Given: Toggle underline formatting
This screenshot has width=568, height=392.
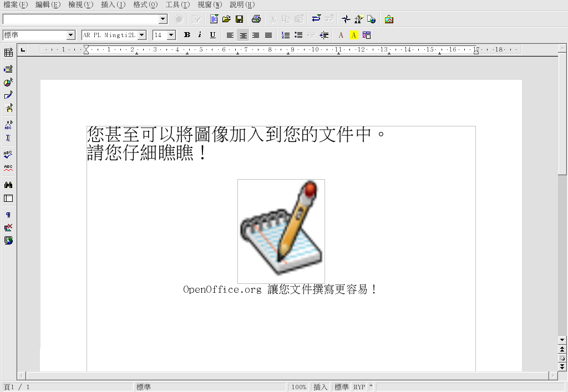Looking at the screenshot, I should point(212,35).
